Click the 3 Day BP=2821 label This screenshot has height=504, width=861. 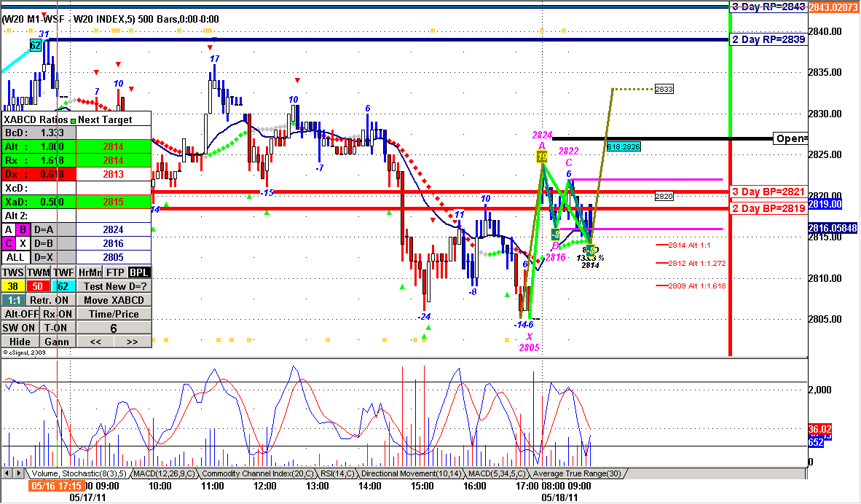click(768, 192)
